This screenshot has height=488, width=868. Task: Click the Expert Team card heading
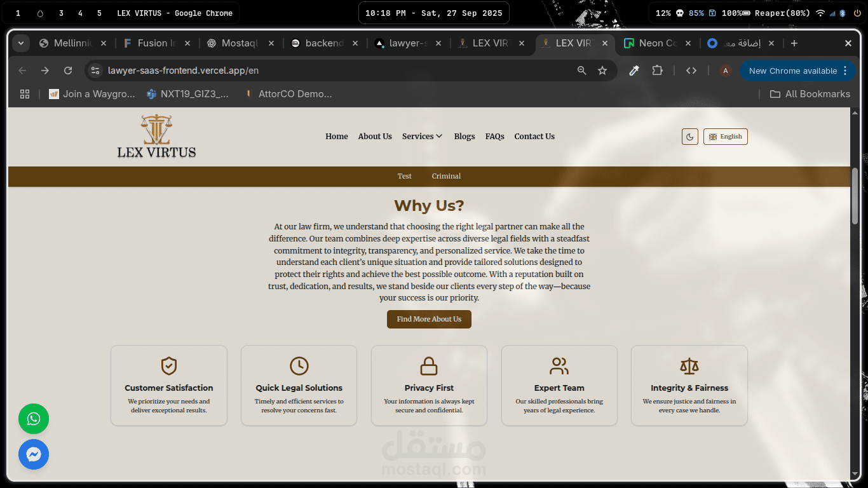pyautogui.click(x=559, y=388)
